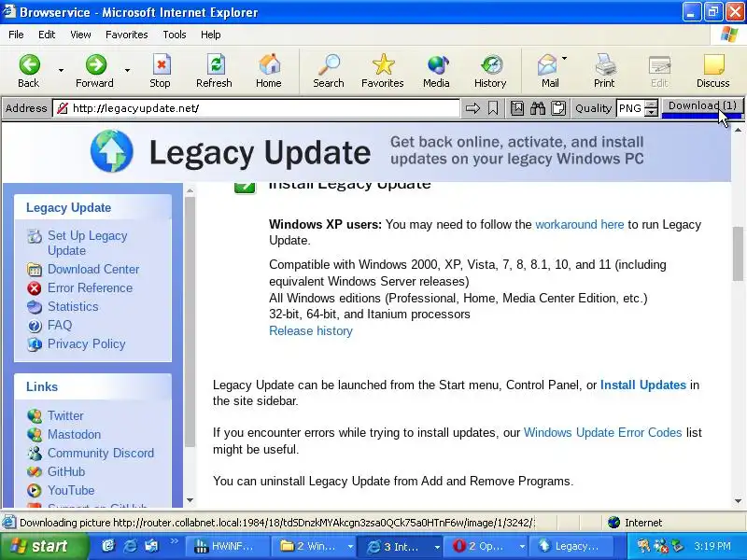Go back with the Back button
The height and width of the screenshot is (560, 747).
[29, 72]
